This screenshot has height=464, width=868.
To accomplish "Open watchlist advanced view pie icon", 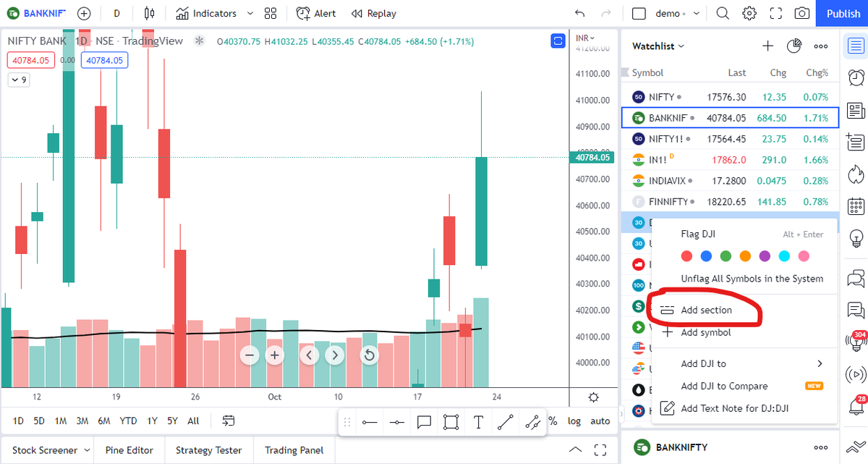I will [x=793, y=46].
